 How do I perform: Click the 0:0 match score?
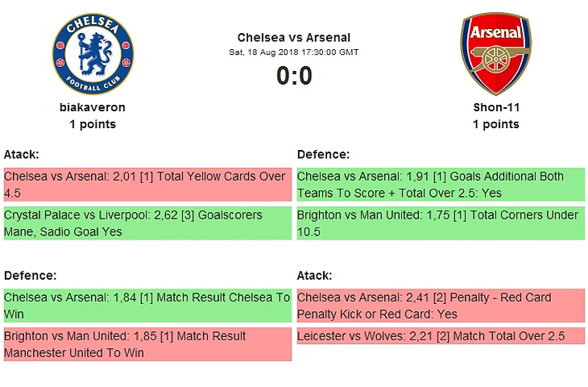click(x=294, y=76)
